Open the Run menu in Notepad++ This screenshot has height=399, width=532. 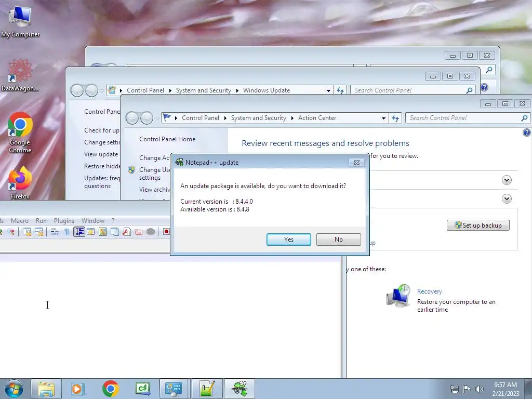pos(41,220)
